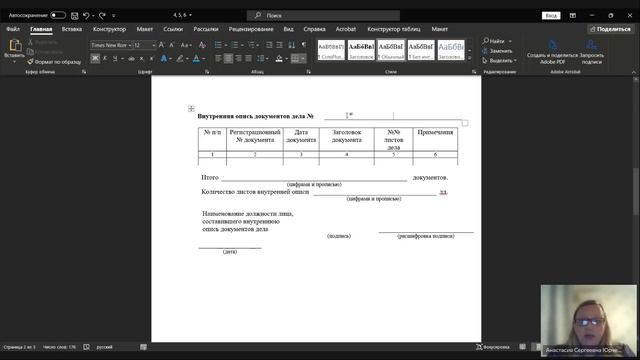Select the Обычный style thumbnail
Image resolution: width=640 pixels, height=360 pixels.
(391, 50)
